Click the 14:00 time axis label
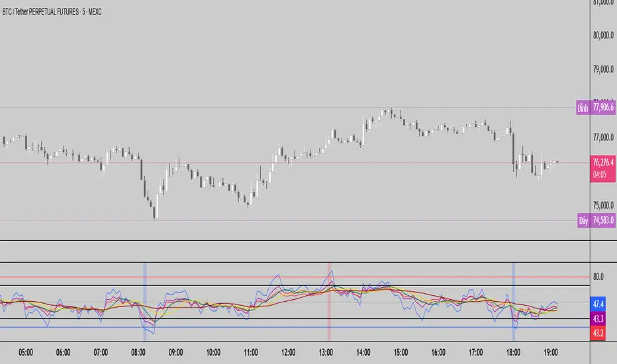Viewport: 617px width, 364px height. (x=363, y=353)
